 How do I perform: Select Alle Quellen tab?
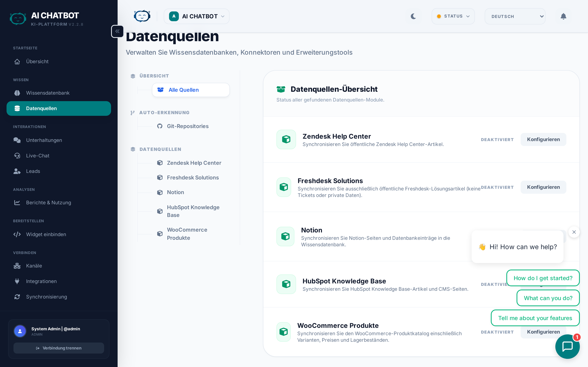click(x=191, y=90)
